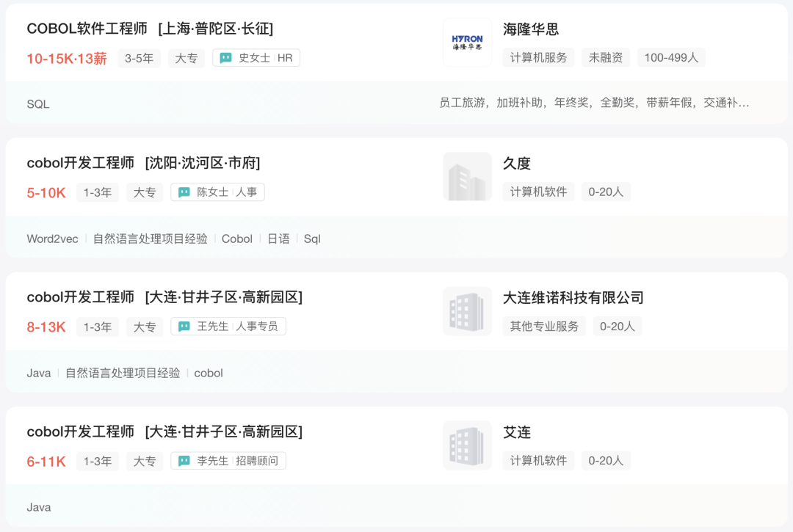Click the 5-10K salary text
This screenshot has height=532, width=793.
(46, 193)
